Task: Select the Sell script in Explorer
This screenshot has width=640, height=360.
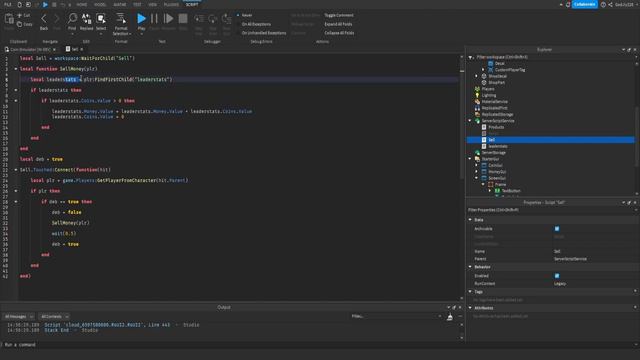Action: point(550,140)
